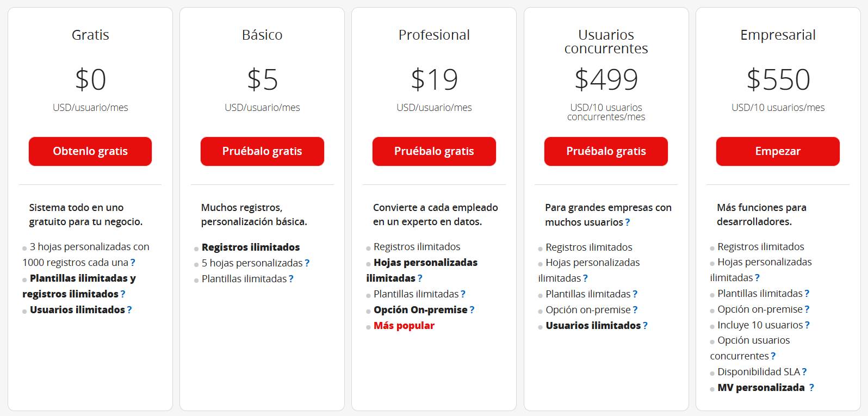The image size is (868, 416).
Task: Click the 'Más popular' label in Profesional plan
Action: tap(403, 325)
